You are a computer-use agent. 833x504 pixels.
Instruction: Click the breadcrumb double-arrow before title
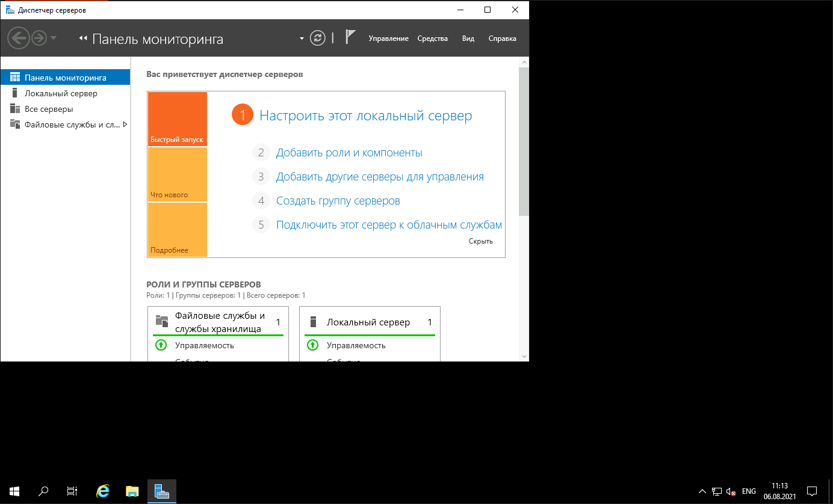tap(84, 38)
